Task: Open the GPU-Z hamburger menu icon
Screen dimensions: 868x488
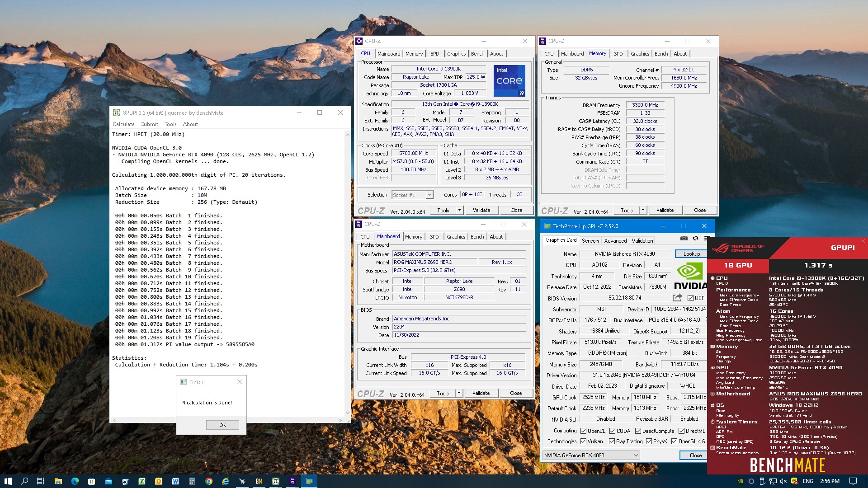Action: point(707,238)
